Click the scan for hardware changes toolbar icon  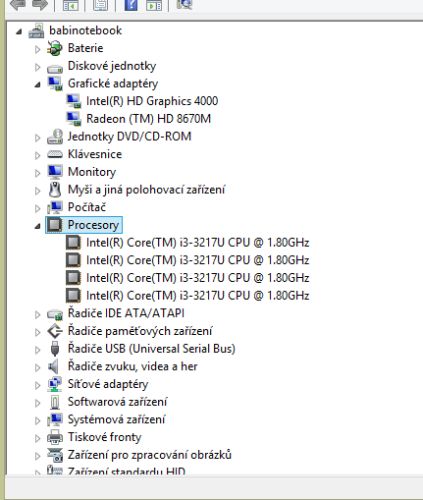point(184,5)
